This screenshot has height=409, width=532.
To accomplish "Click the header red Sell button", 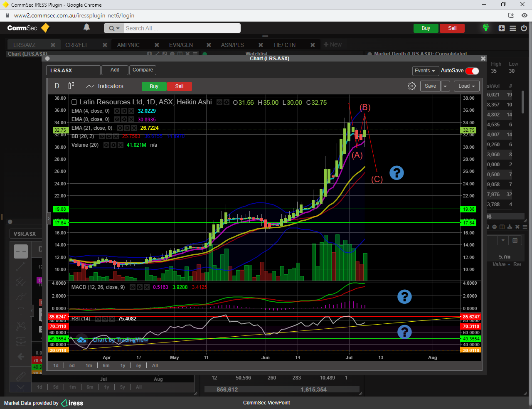I will 452,28.
